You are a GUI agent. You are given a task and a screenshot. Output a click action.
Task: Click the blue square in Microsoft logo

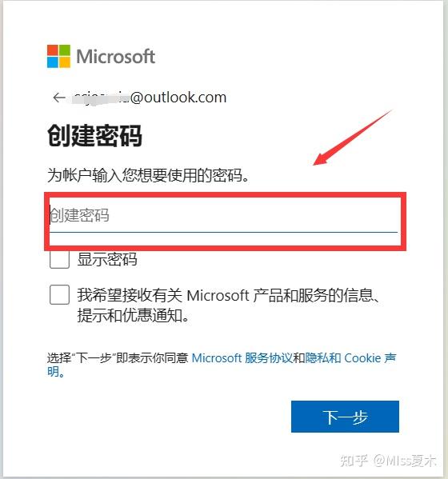(53, 62)
